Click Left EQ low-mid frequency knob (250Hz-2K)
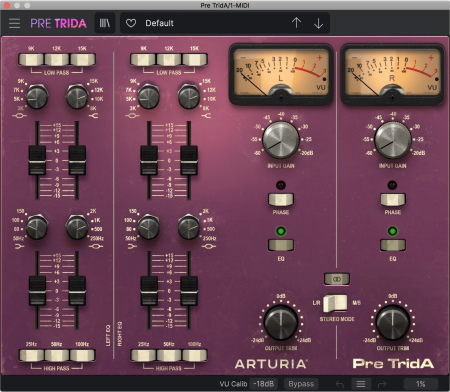 click(77, 227)
